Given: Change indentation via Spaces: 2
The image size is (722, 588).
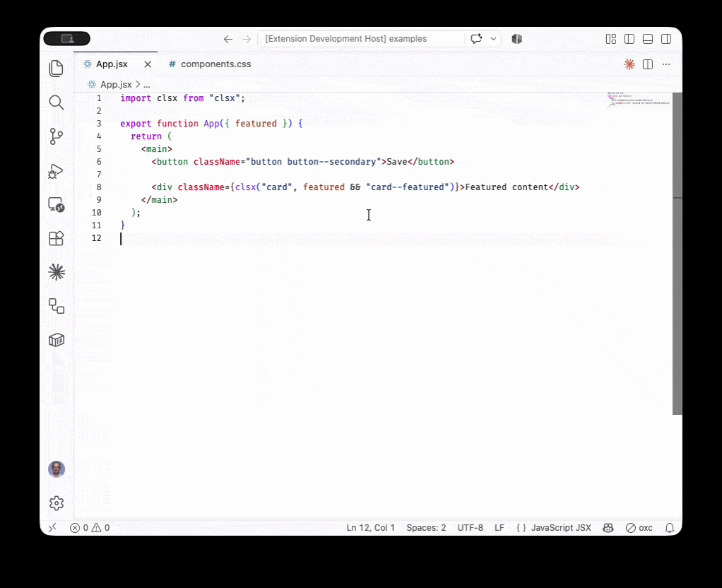Looking at the screenshot, I should pos(426,528).
